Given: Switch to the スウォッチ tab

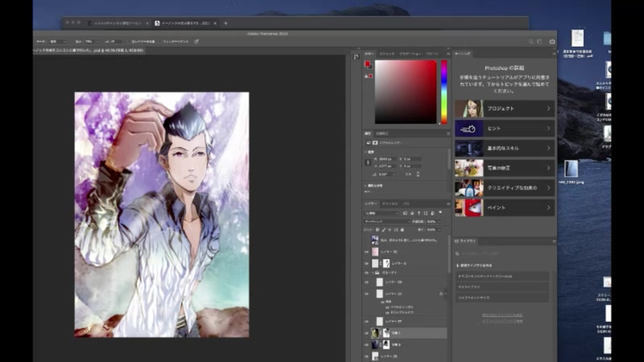Looking at the screenshot, I should coord(386,54).
